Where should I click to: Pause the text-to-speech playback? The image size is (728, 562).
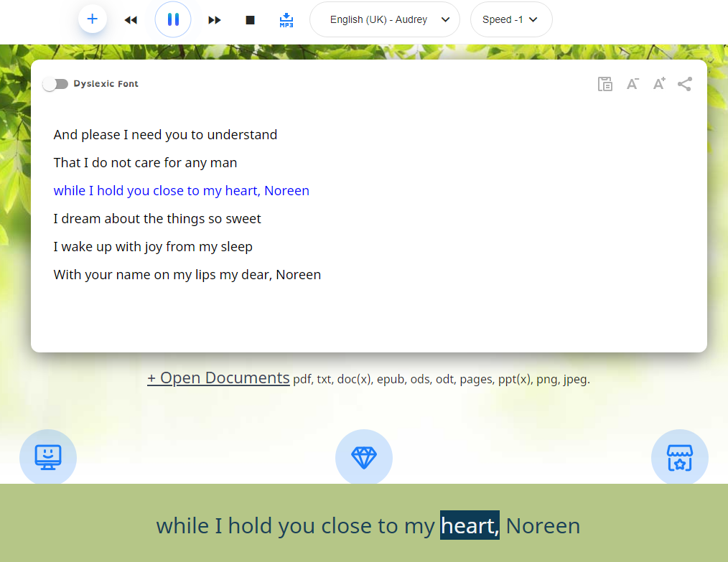pyautogui.click(x=173, y=19)
